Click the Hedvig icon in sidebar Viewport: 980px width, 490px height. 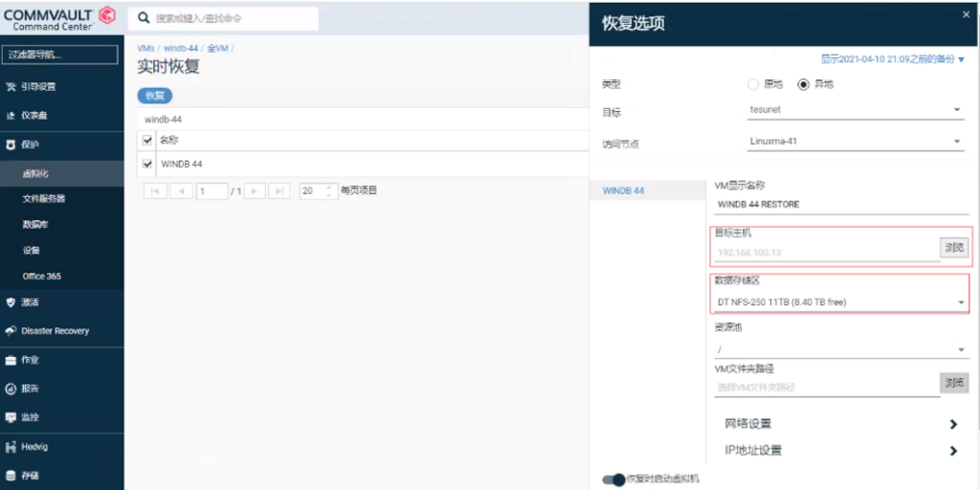tap(11, 447)
